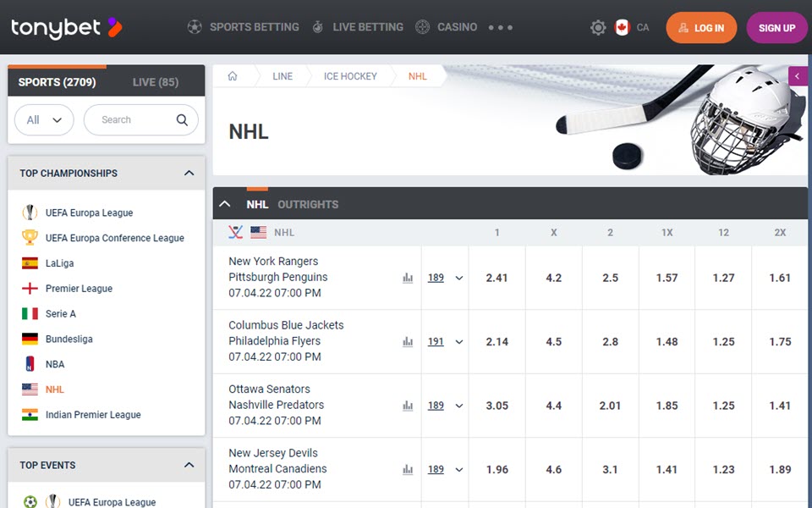The width and height of the screenshot is (812, 508).
Task: Open statistics for Rangers vs Penguins
Action: (x=408, y=278)
